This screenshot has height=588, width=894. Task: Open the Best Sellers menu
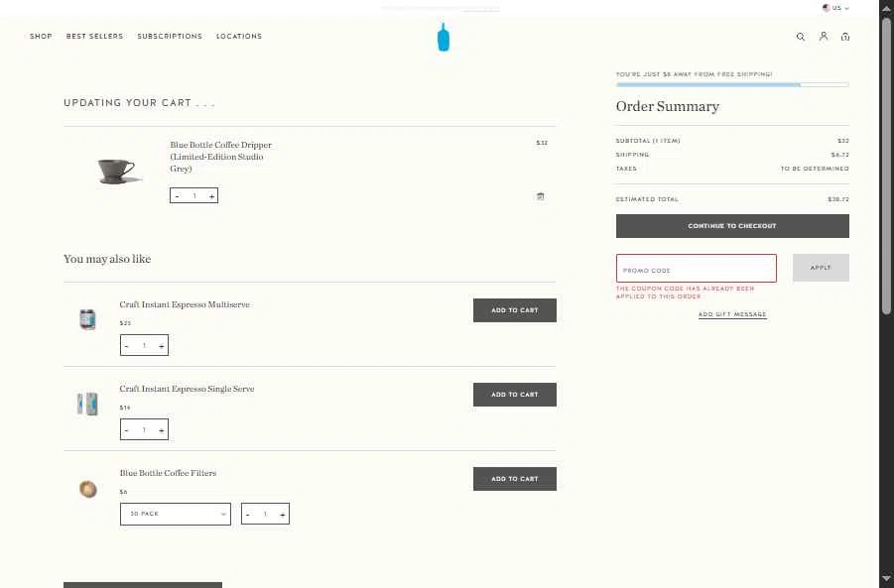tap(94, 36)
